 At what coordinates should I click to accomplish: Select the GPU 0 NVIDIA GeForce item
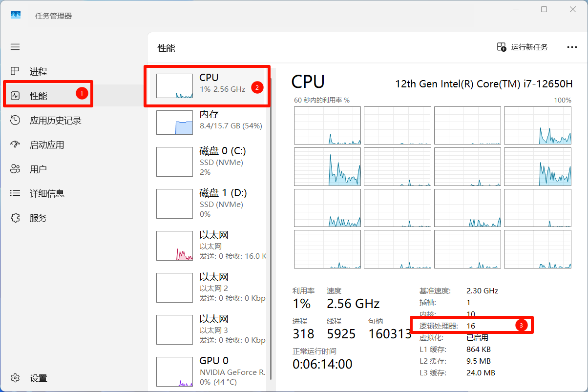coord(210,371)
